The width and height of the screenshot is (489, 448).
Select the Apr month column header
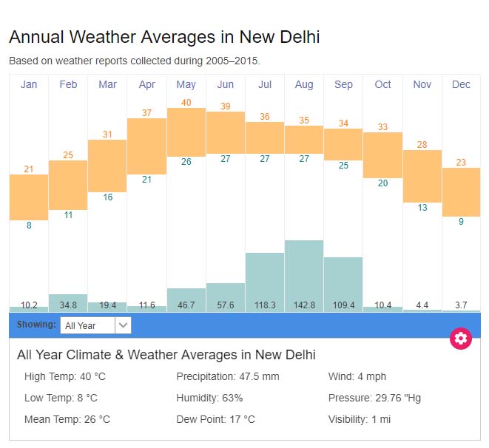[x=147, y=84]
